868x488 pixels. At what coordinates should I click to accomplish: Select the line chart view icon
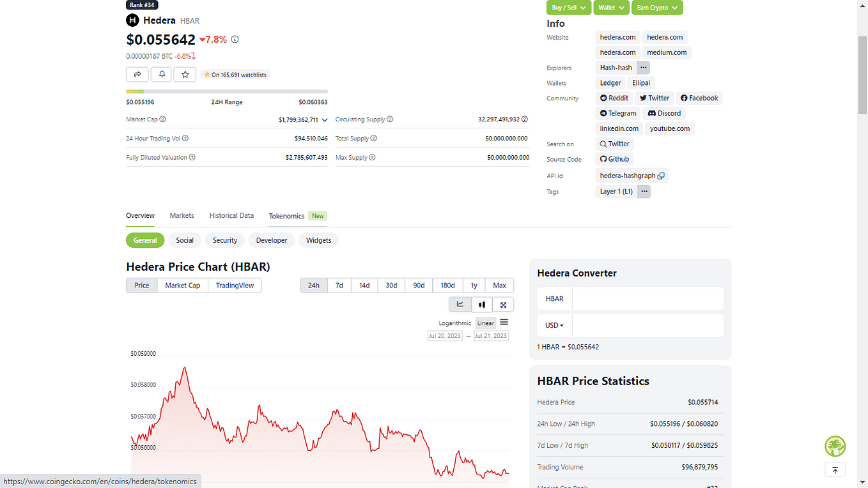point(460,305)
